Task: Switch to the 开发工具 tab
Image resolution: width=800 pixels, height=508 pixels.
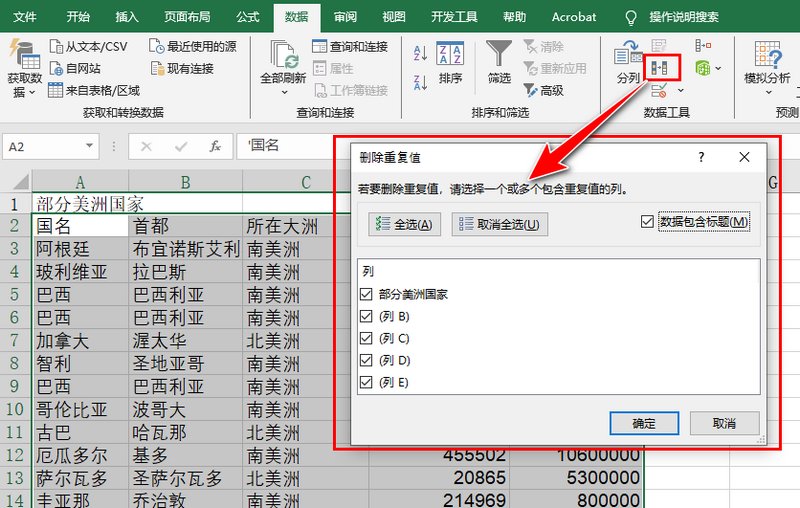Action: (x=455, y=17)
